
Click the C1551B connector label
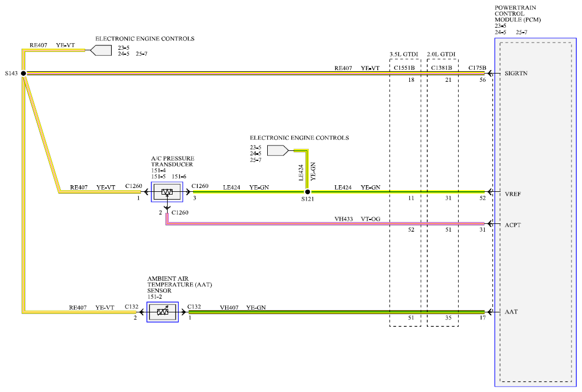pos(404,68)
